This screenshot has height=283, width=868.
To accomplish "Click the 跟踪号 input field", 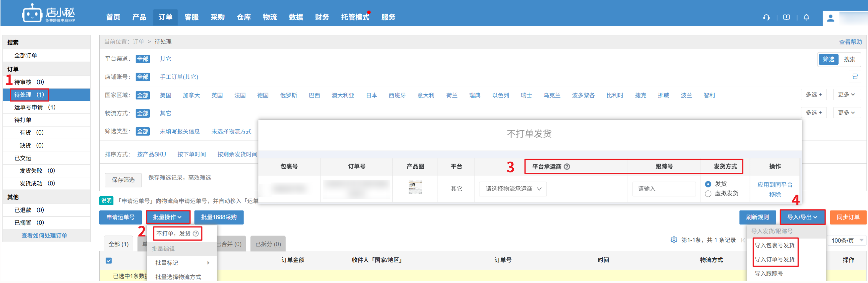I will 664,189.
